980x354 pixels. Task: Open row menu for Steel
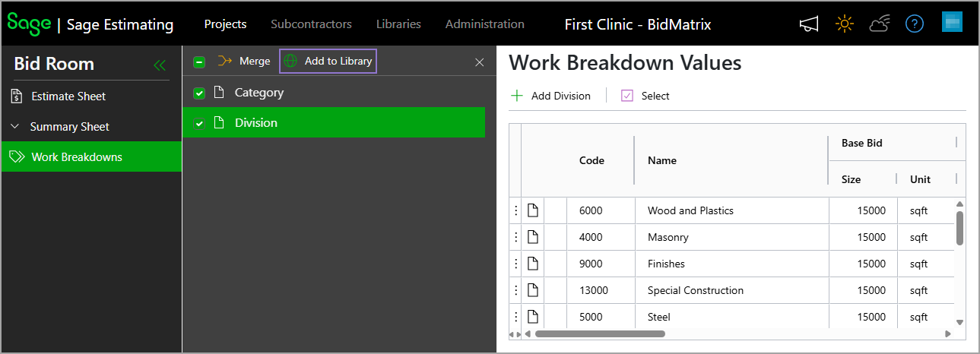pos(515,316)
